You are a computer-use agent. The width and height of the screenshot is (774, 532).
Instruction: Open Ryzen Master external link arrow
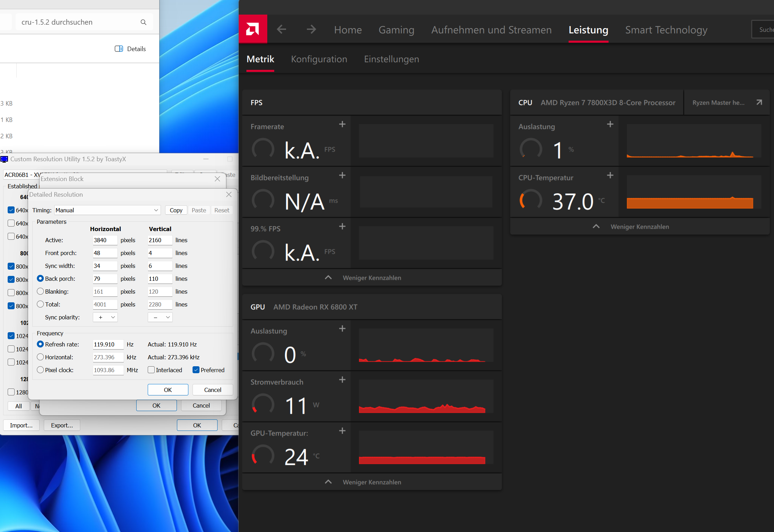click(x=759, y=103)
